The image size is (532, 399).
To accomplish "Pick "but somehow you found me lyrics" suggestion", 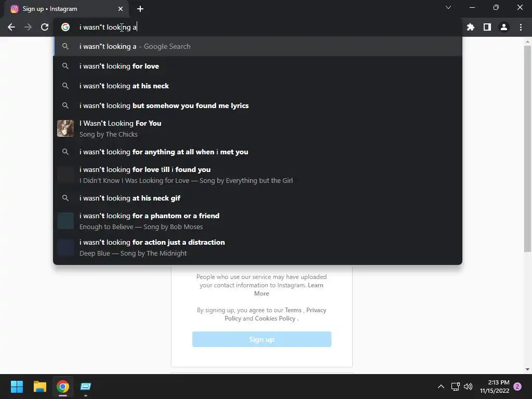I will click(258, 105).
